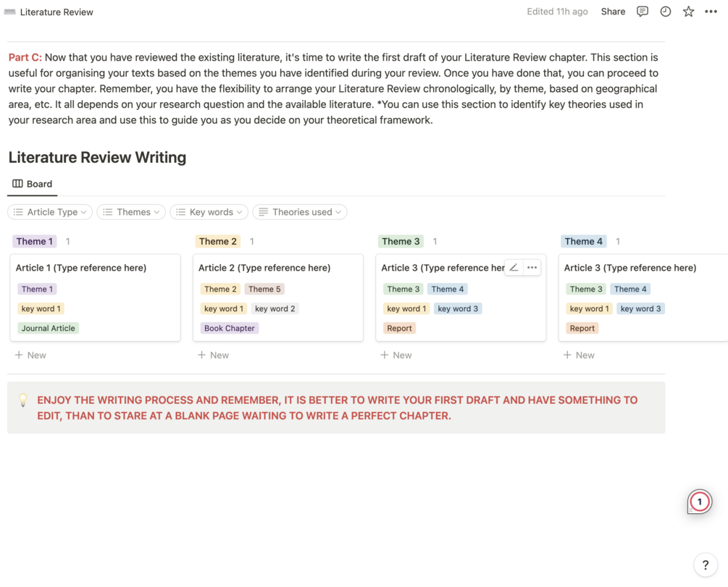Click the Report tag in Theme 4 column
Viewport: 728px width, 587px height.
pos(582,328)
